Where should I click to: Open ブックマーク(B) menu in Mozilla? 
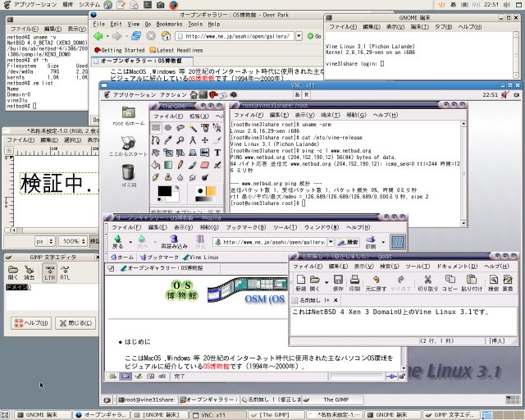[246, 227]
